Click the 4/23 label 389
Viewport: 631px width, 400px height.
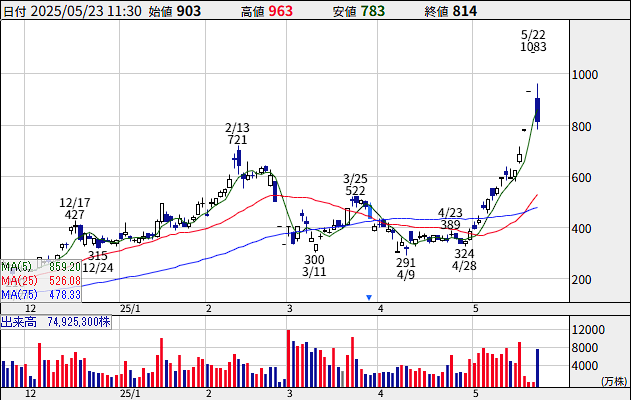[x=450, y=225]
